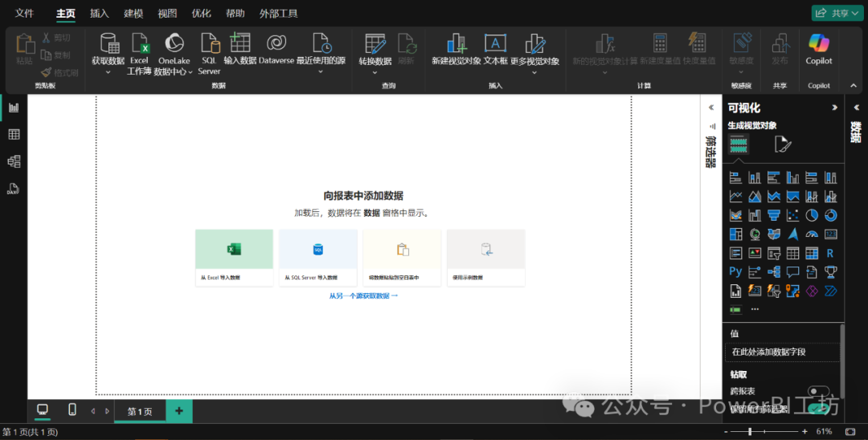
Task: Switch to desktop layout at bottom
Action: 43,410
